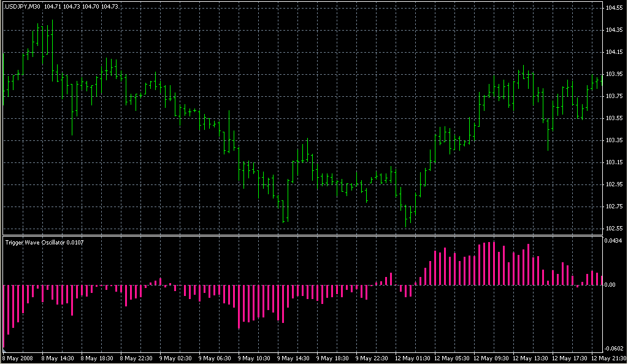The width and height of the screenshot is (628, 364).
Task: Click the 8 May 2008 date label
Action: click(18, 358)
